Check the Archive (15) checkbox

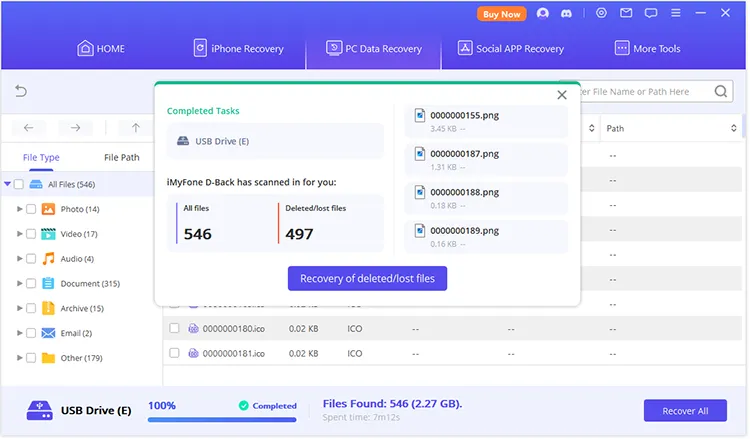(x=31, y=308)
